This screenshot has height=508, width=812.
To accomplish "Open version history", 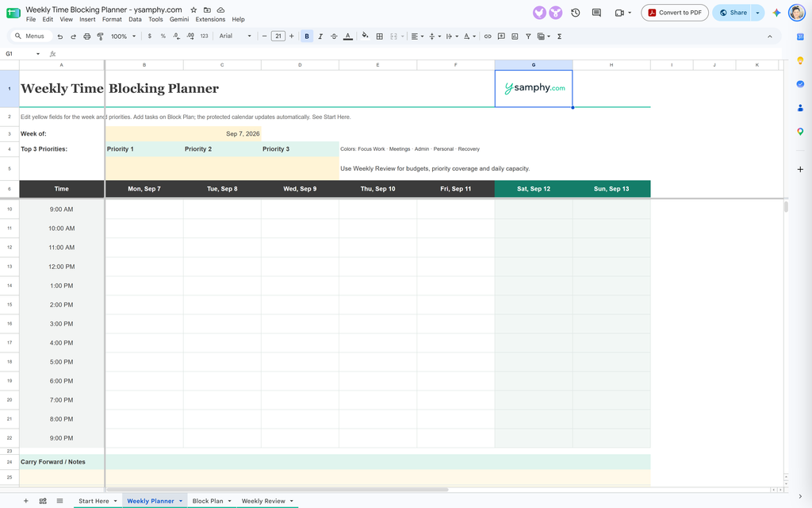I will [x=576, y=13].
